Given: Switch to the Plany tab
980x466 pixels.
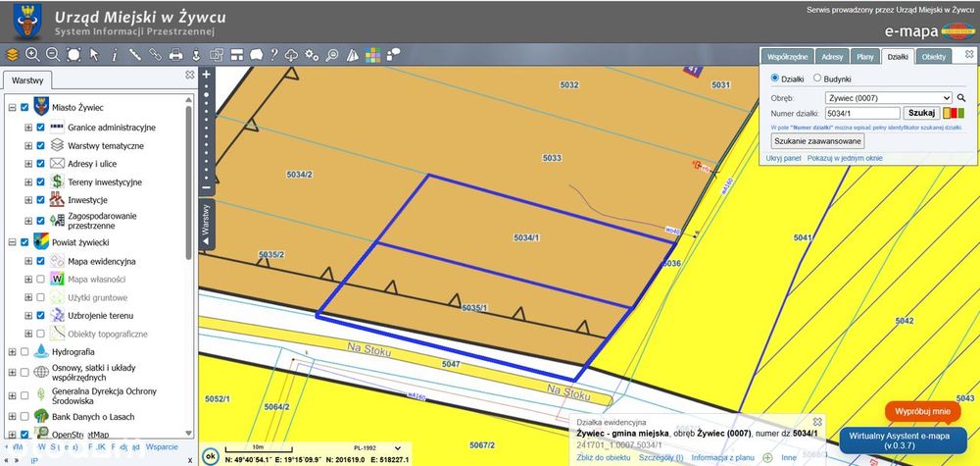Looking at the screenshot, I should 865,56.
